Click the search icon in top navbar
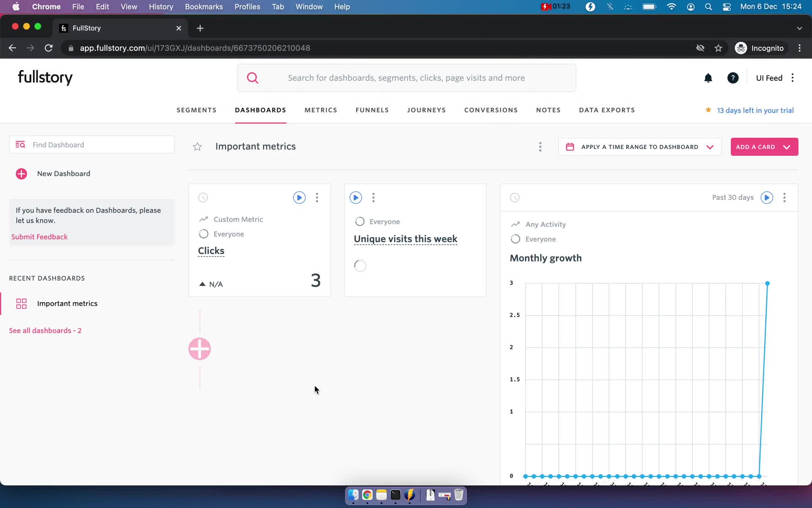812x508 pixels. (x=253, y=78)
